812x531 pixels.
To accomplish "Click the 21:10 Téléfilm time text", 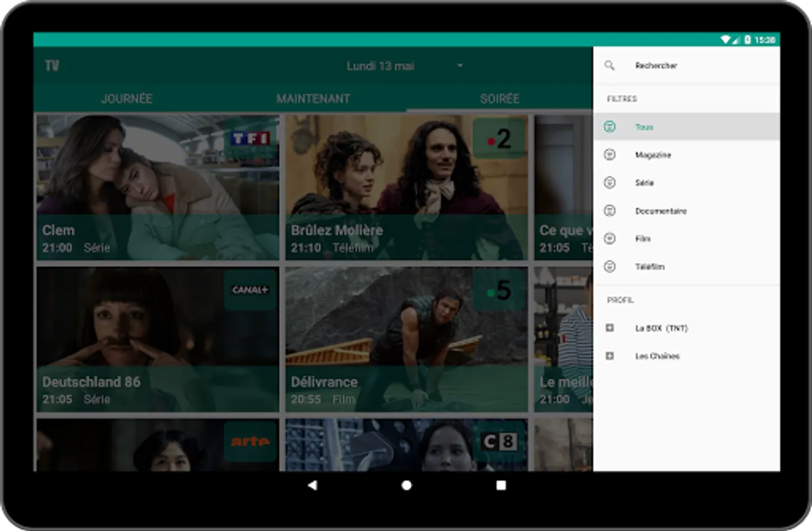I will tap(332, 248).
